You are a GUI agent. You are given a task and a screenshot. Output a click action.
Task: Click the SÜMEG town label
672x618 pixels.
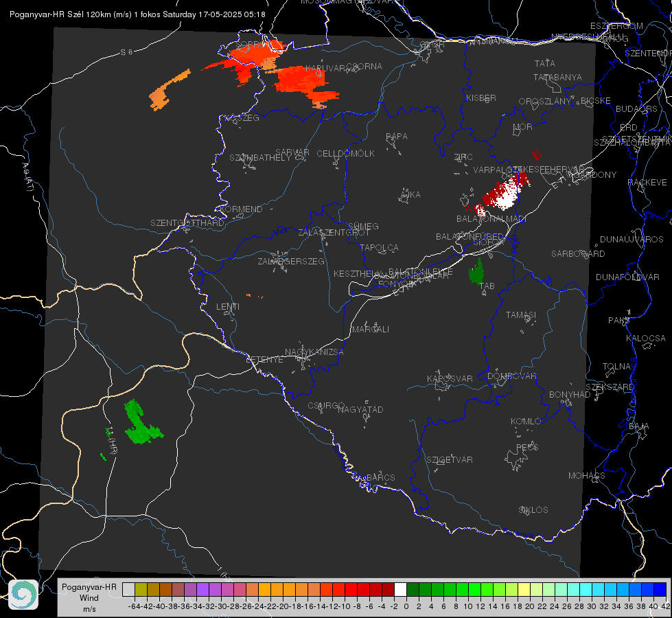(363, 226)
